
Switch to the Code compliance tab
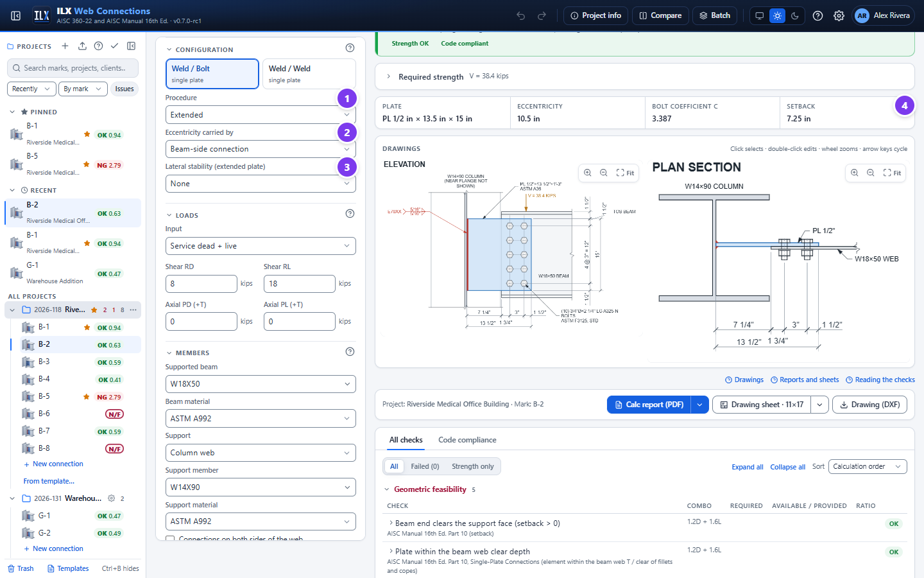click(x=467, y=440)
